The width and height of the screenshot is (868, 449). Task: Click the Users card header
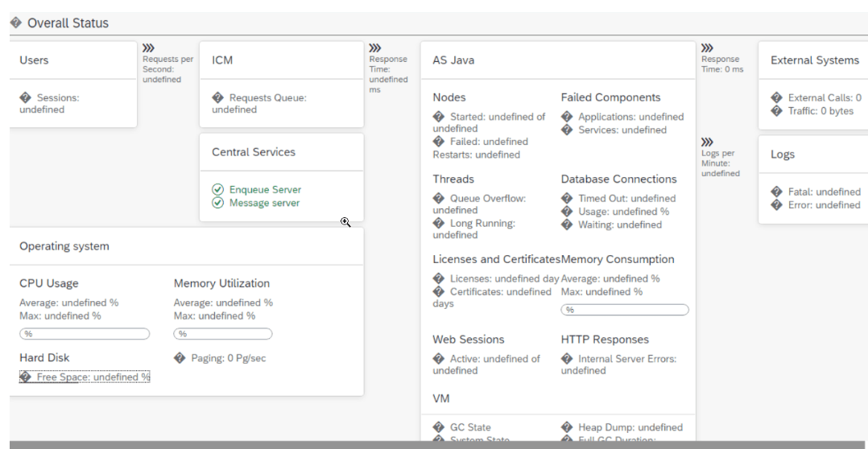[73, 60]
